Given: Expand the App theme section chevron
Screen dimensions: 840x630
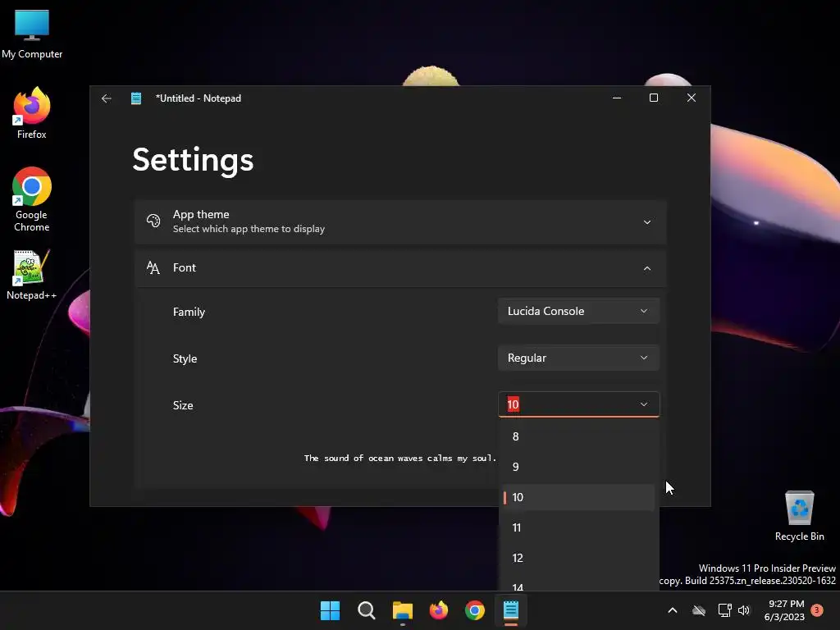Looking at the screenshot, I should pos(647,221).
